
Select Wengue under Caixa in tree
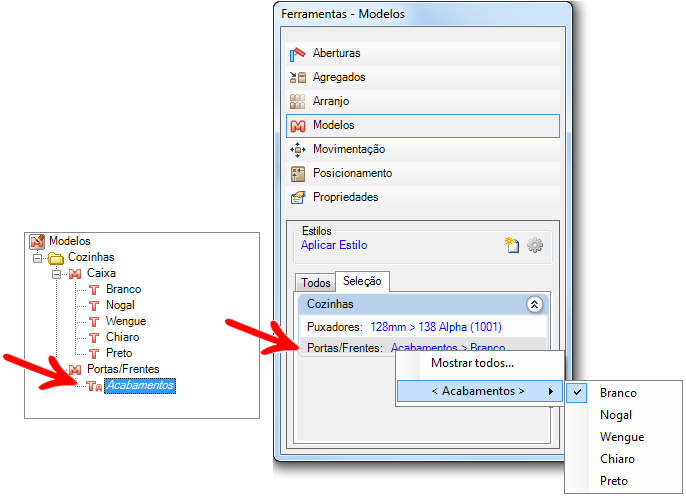click(x=126, y=321)
